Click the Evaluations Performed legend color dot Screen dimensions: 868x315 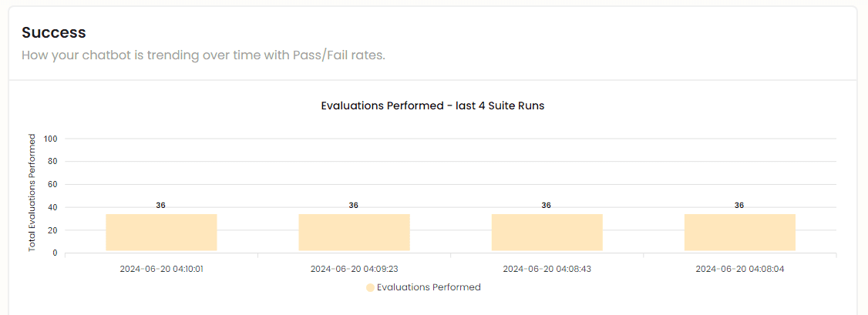[370, 287]
